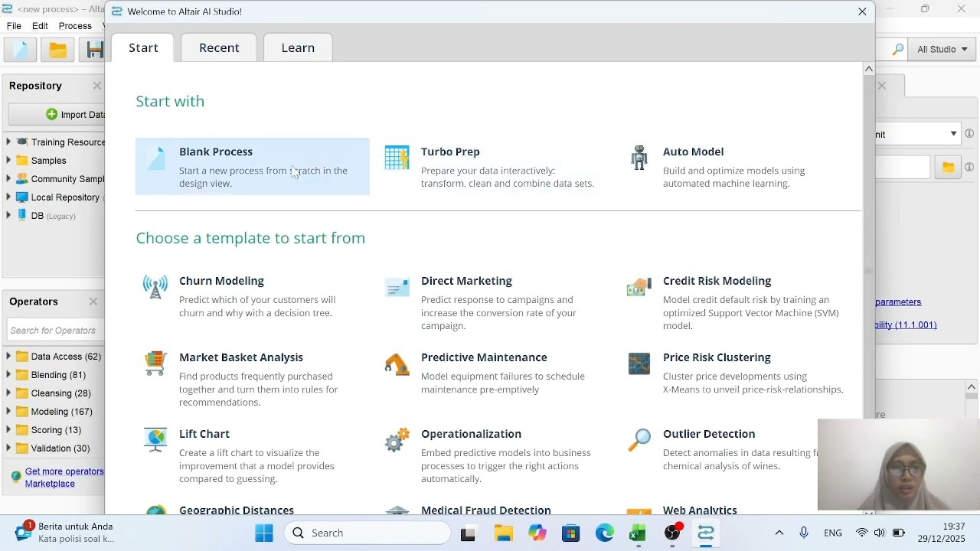The image size is (980, 551).
Task: Click the Direct Marketing envelope icon
Action: tap(397, 287)
